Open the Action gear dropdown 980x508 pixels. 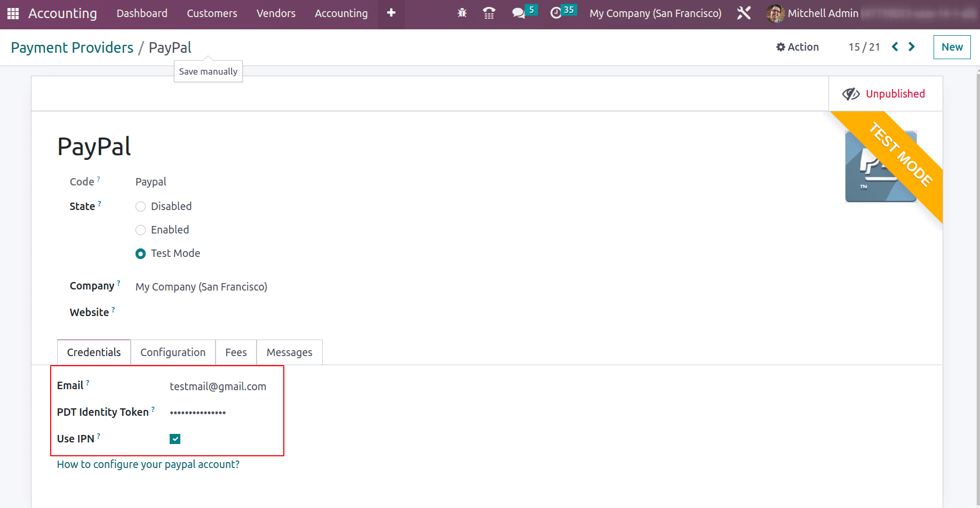[x=797, y=47]
